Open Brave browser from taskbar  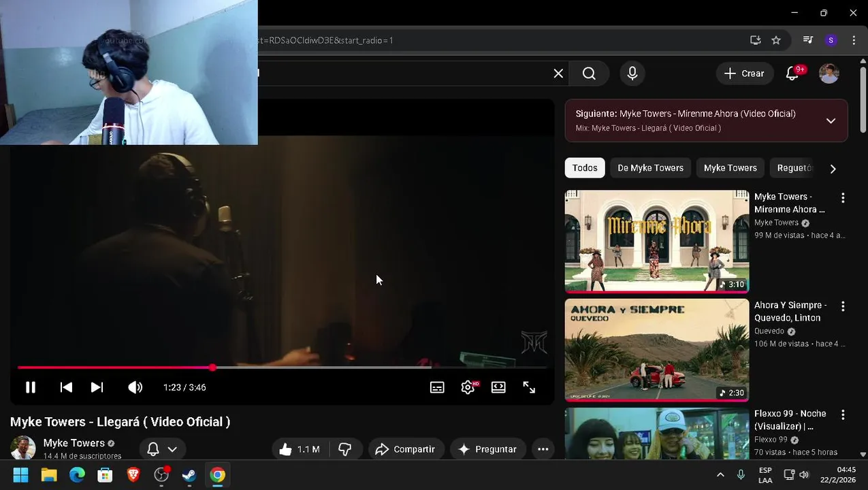click(133, 475)
